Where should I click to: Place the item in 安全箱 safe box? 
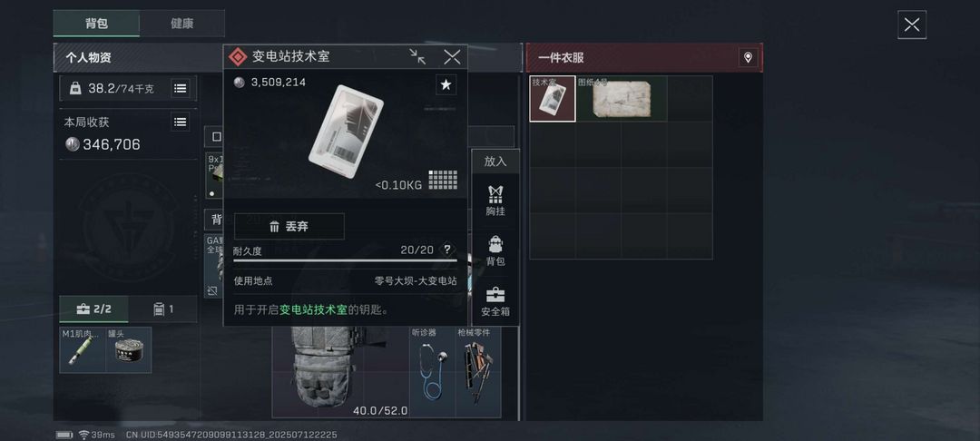pyautogui.click(x=495, y=301)
